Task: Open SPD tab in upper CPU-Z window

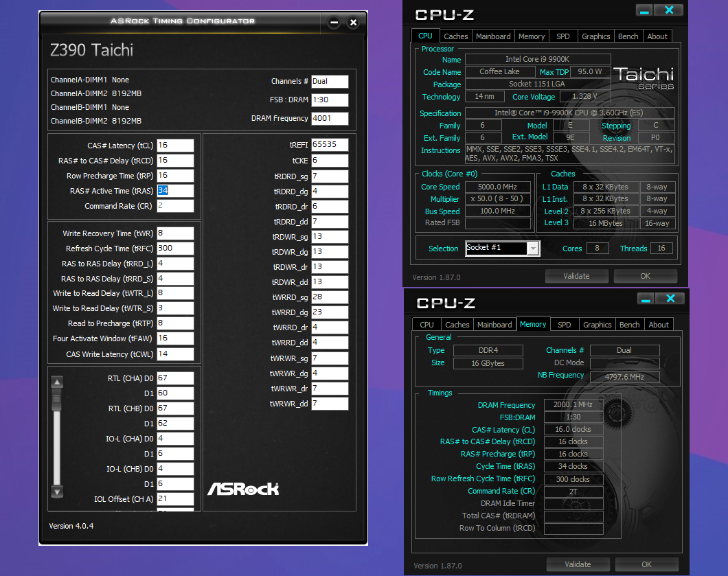Action: coord(562,36)
